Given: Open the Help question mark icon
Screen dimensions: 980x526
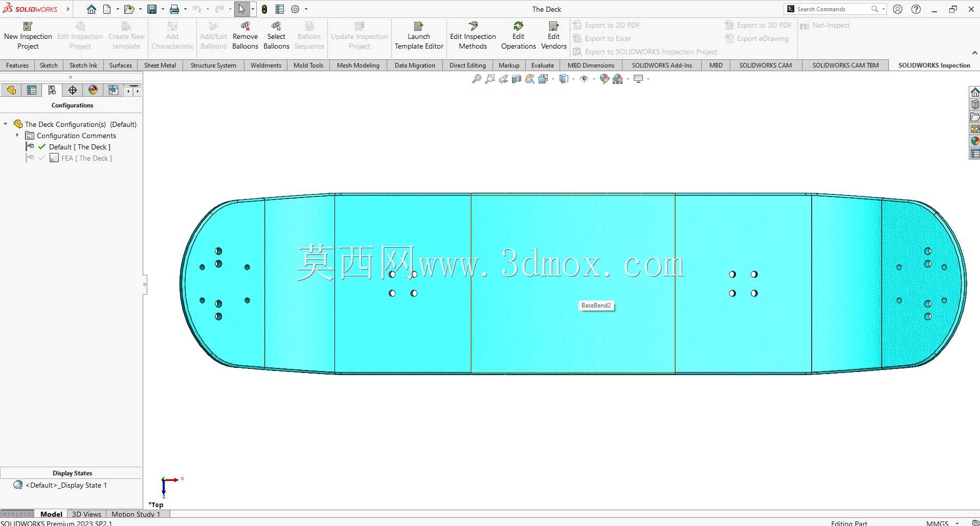Looking at the screenshot, I should pyautogui.click(x=916, y=9).
